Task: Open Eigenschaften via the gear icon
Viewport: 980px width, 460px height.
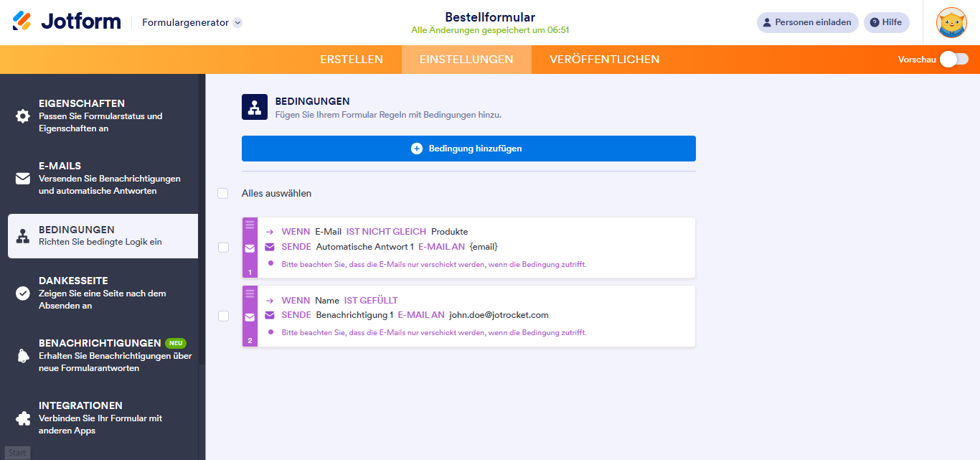Action: (23, 116)
